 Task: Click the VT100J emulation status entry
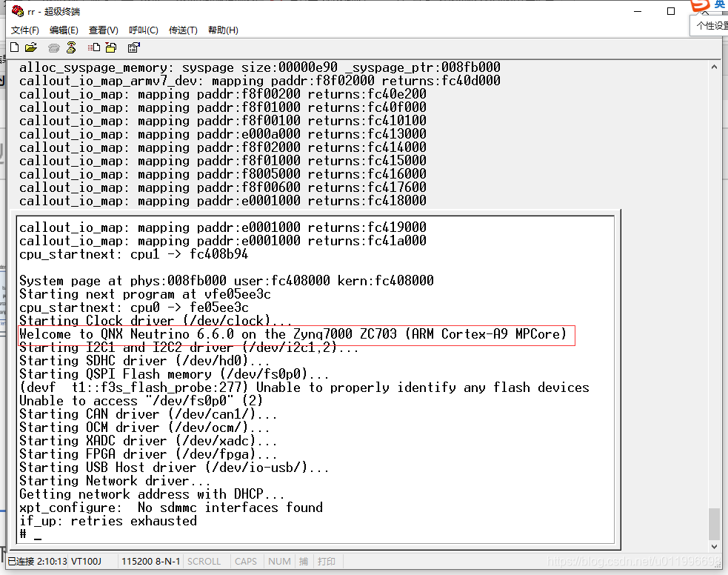(x=86, y=561)
